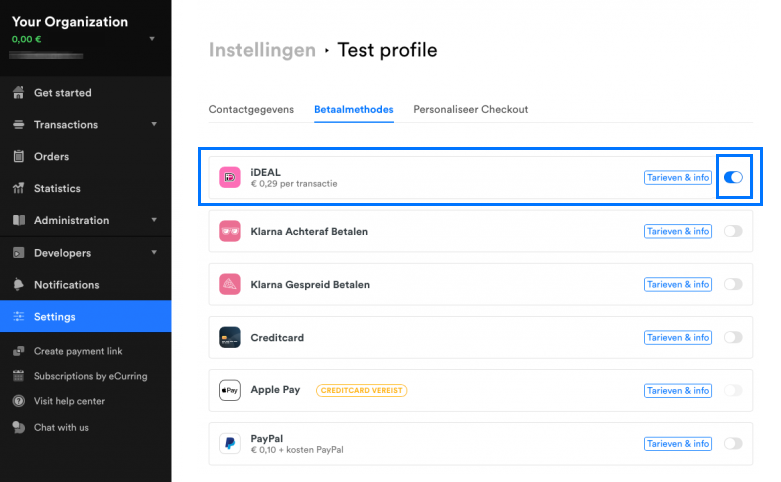
Task: Switch to the Contactgegevens tab
Action: pyautogui.click(x=251, y=110)
